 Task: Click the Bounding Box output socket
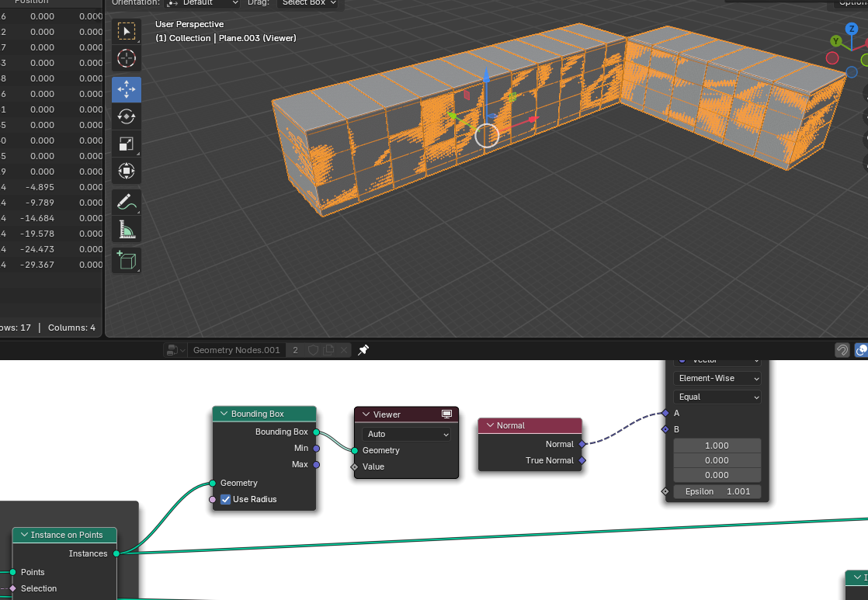pos(316,432)
